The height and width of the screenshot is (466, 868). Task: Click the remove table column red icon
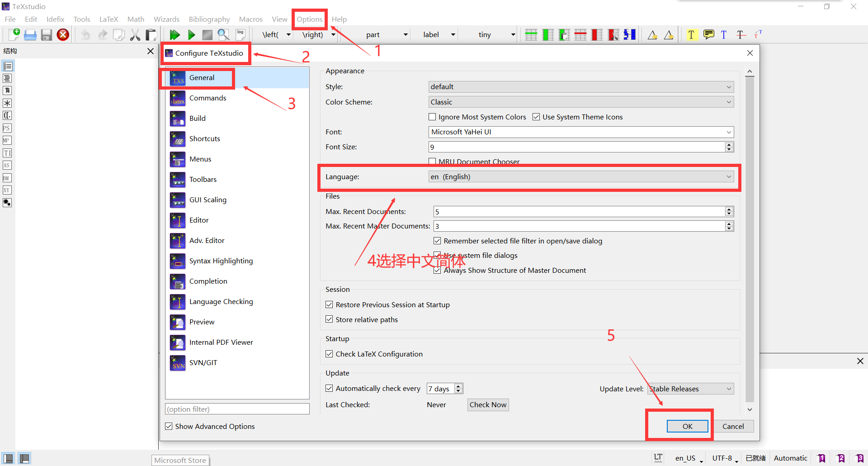tap(597, 35)
